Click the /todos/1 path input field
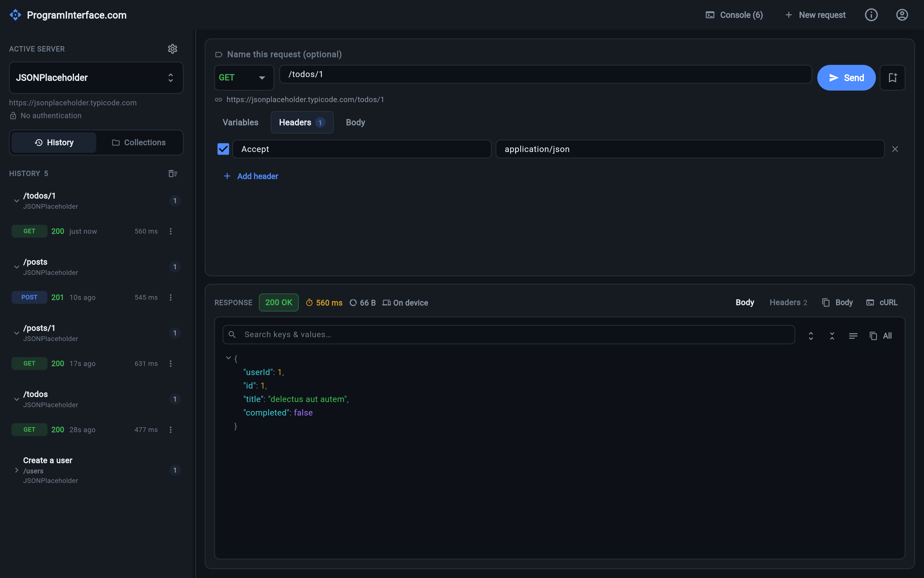The width and height of the screenshot is (924, 578). tap(545, 74)
